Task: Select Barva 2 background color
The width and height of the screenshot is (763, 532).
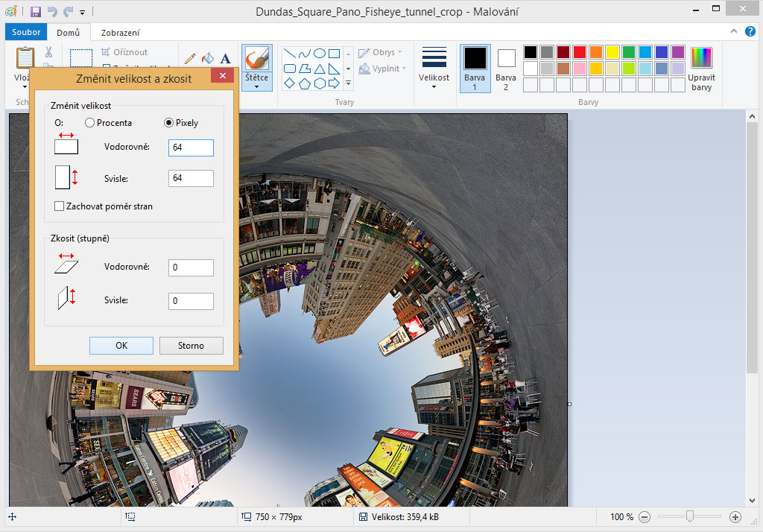Action: click(x=506, y=68)
